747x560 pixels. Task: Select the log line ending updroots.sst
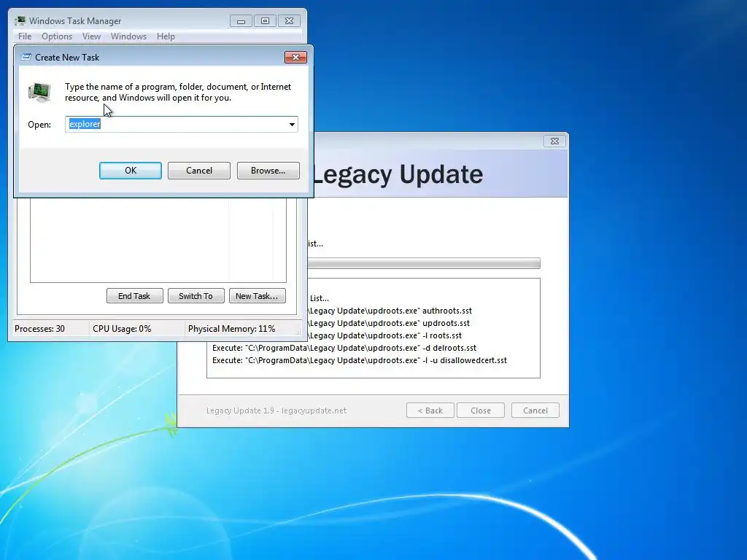point(390,323)
